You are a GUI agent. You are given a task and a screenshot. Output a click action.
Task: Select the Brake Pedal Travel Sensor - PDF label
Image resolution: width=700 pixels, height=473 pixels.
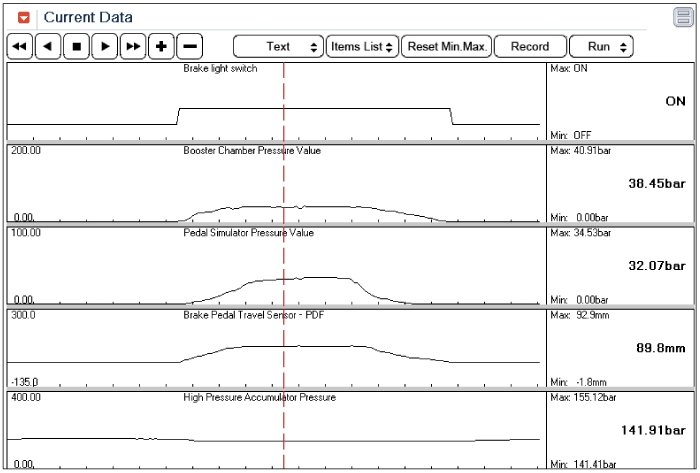tap(254, 315)
